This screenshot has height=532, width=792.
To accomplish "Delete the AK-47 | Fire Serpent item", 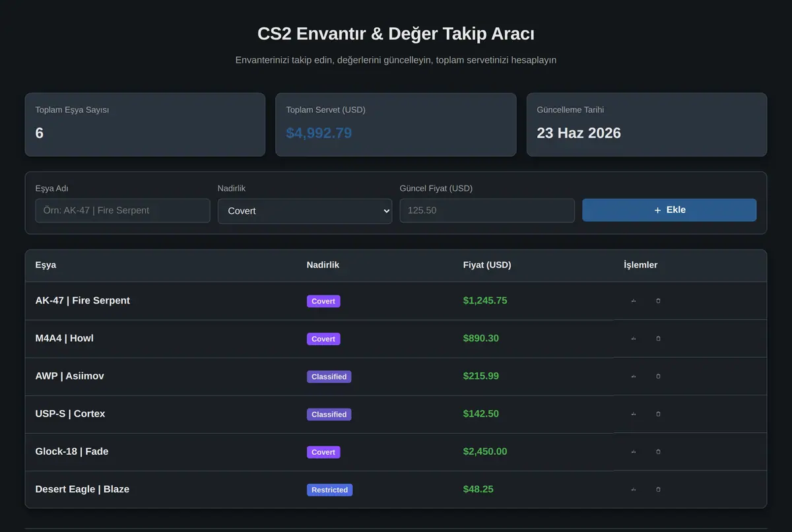I will (x=658, y=301).
